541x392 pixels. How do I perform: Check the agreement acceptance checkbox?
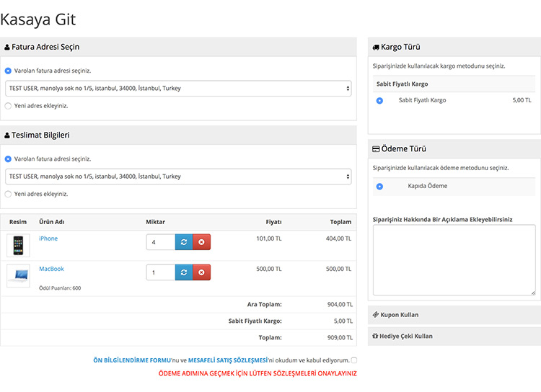353,360
